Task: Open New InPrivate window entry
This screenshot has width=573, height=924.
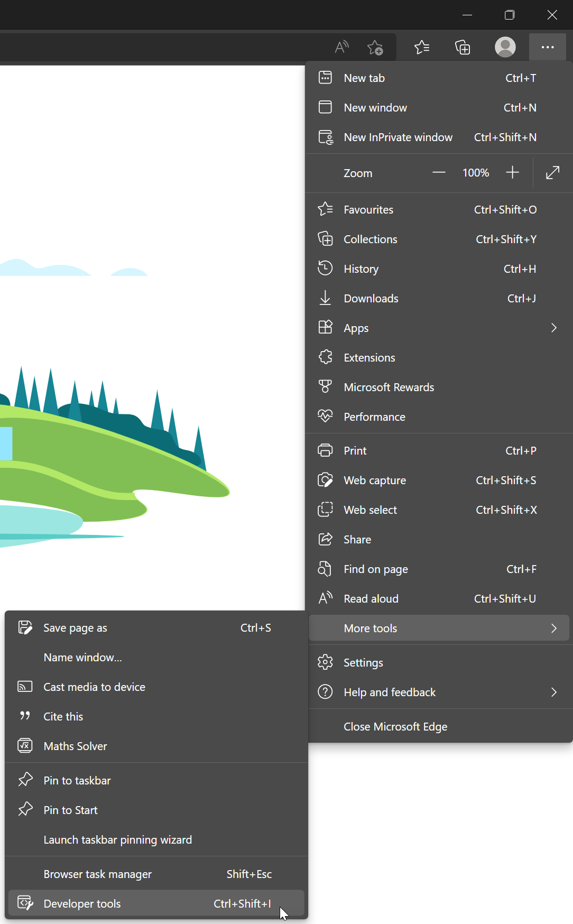Action: pos(439,137)
